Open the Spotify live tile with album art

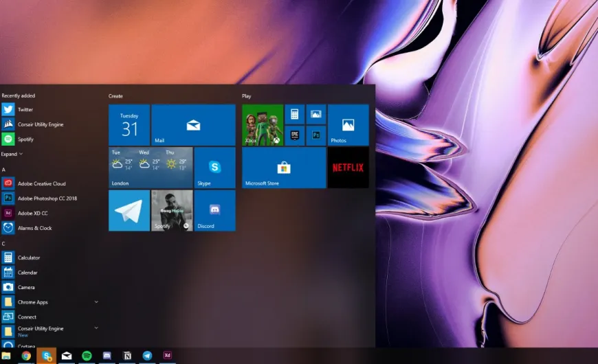172,211
